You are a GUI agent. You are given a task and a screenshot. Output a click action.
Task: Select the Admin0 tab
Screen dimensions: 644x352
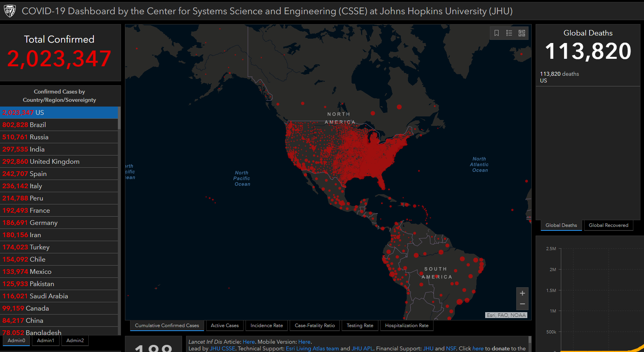click(x=17, y=341)
